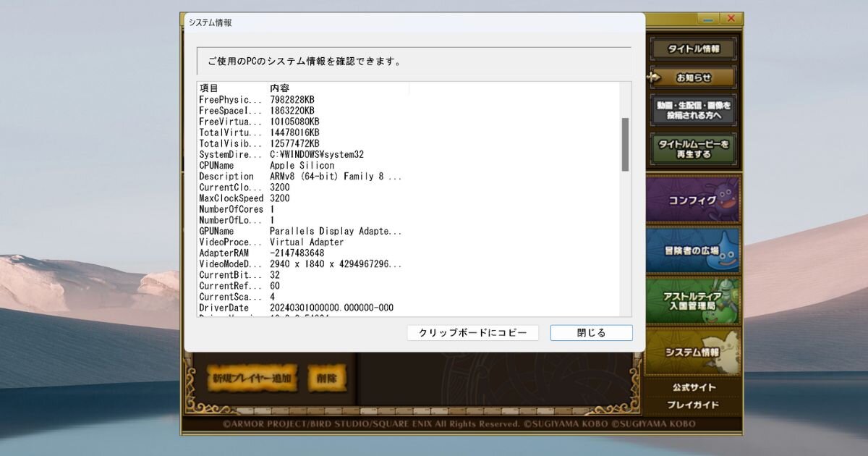Select the TotalVisib... row name

point(231,143)
